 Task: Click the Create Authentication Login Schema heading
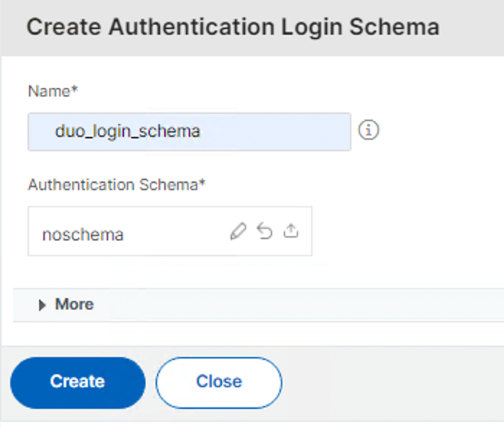click(x=233, y=27)
